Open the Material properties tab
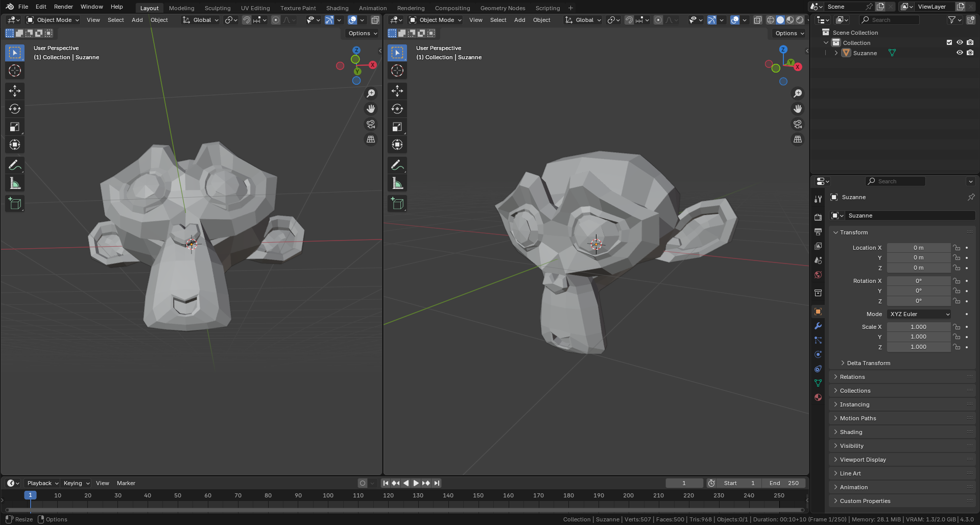Screen dimensions: 980x525 point(818,397)
